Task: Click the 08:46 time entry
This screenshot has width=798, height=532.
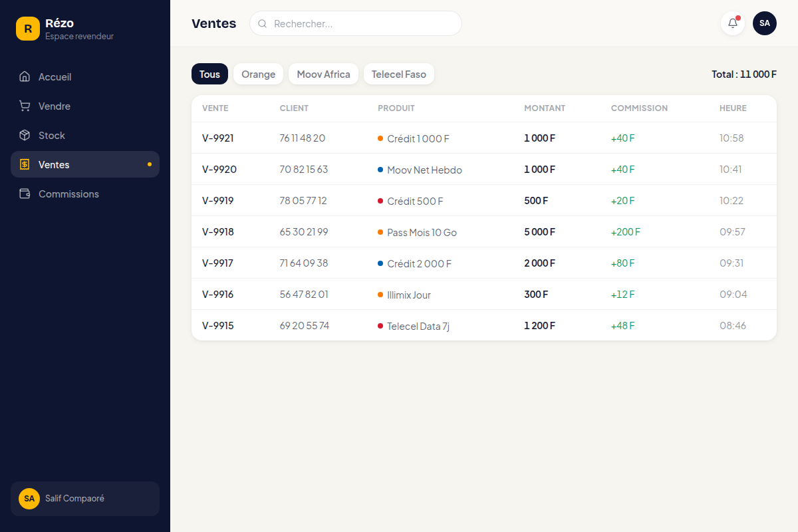Action: (733, 326)
